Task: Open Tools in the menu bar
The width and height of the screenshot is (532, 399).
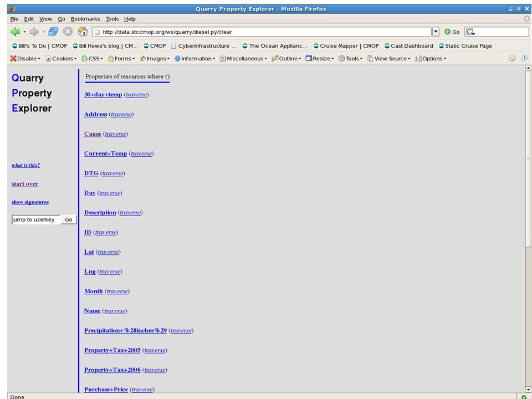Action: point(112,19)
